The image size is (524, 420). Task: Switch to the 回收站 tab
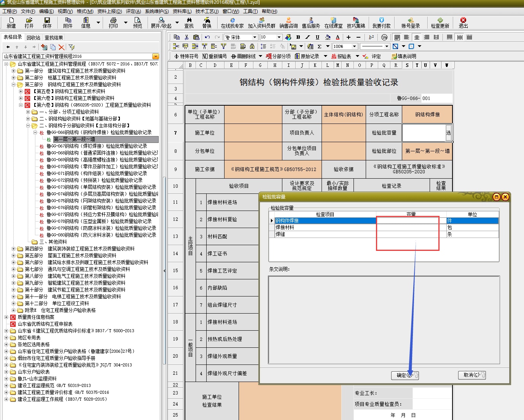click(33, 38)
